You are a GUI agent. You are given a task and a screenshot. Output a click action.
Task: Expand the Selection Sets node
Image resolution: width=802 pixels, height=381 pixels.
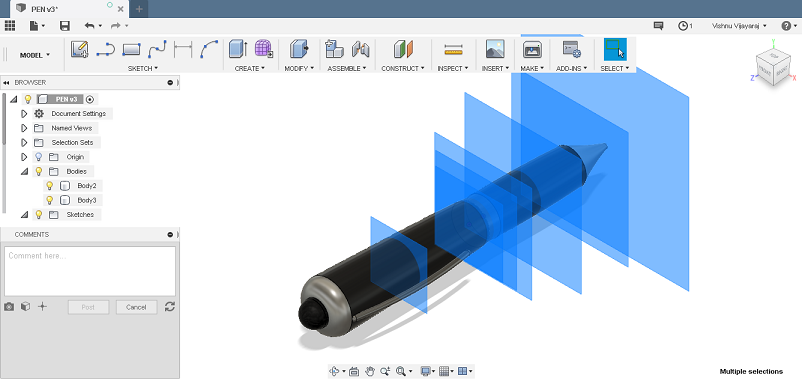tap(24, 142)
